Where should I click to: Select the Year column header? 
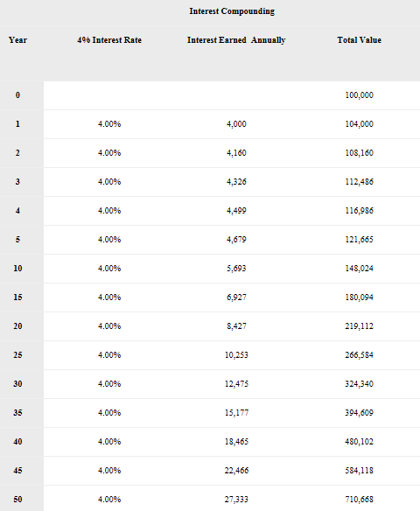point(17,40)
